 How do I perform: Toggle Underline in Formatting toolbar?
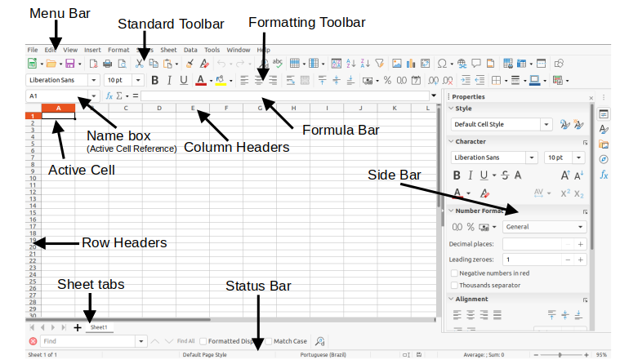[184, 81]
